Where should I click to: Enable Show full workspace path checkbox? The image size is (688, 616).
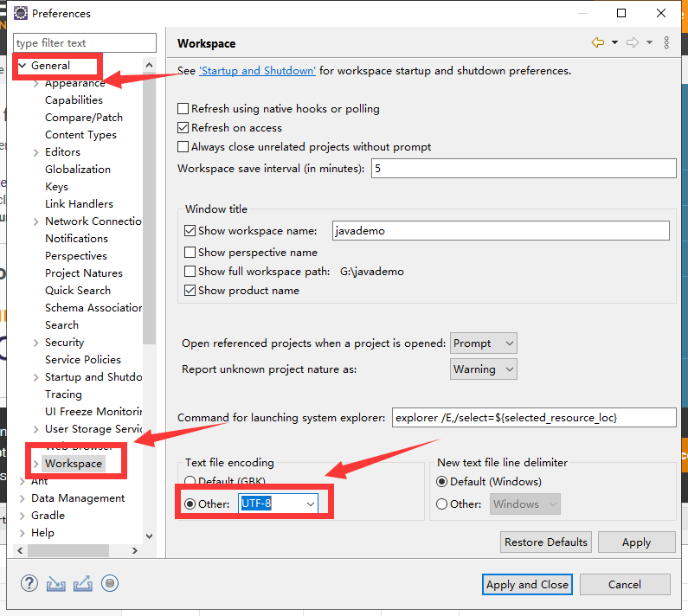pyautogui.click(x=190, y=272)
